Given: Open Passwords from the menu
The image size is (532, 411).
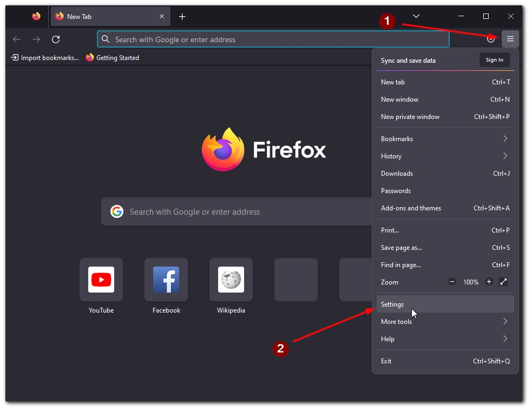Looking at the screenshot, I should 445,190.
